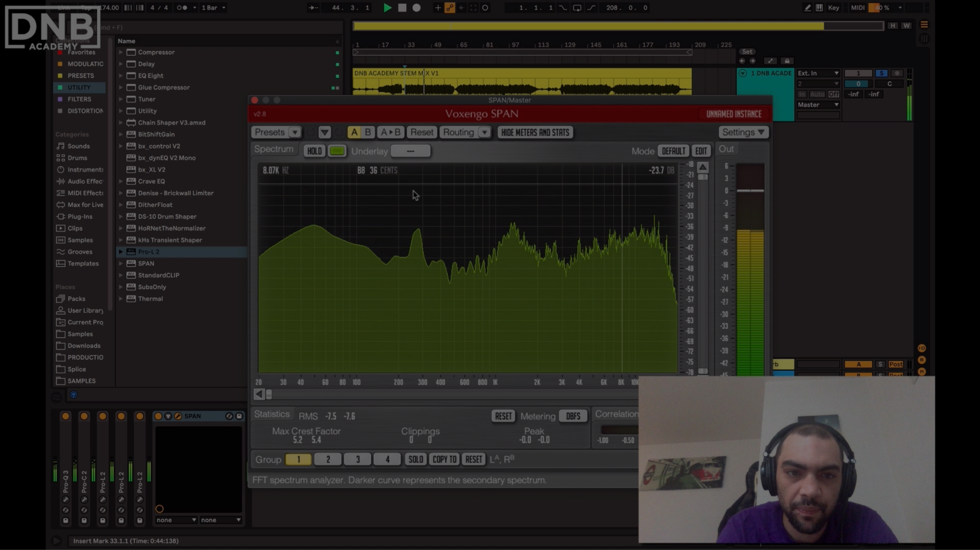Image resolution: width=980 pixels, height=550 pixels.
Task: Toggle Key Map Mode
Action: point(834,8)
